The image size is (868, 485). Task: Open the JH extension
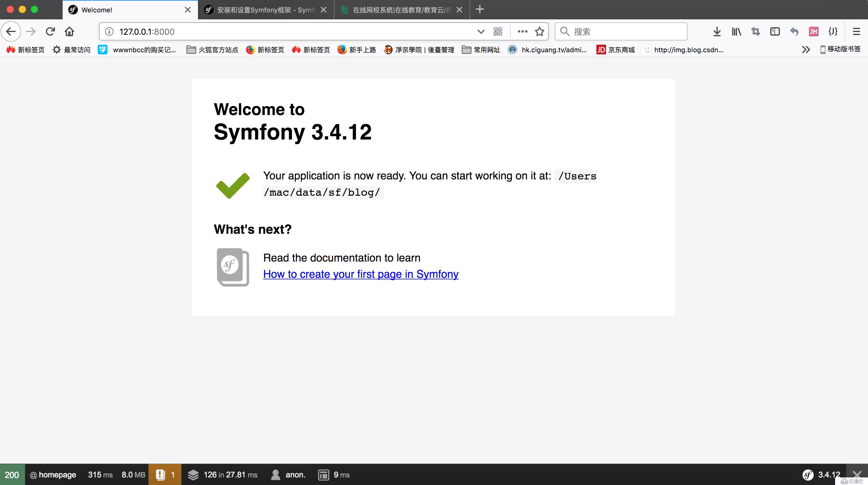tap(813, 31)
